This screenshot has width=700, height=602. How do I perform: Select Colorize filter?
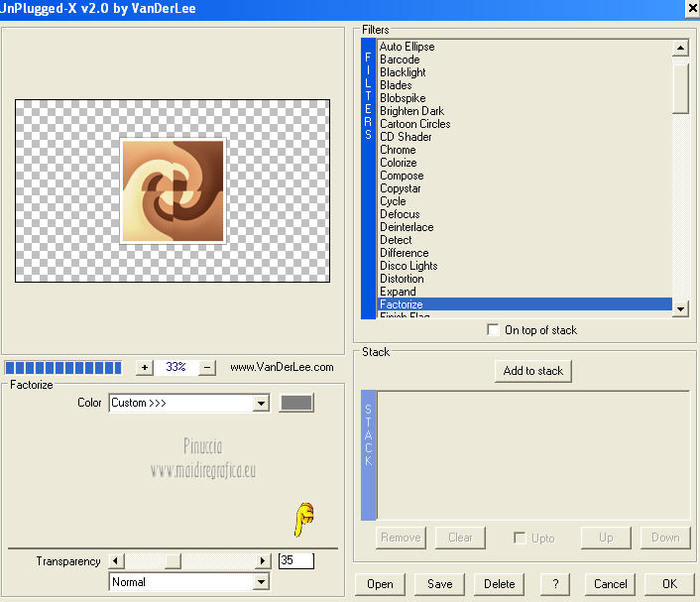(525, 163)
